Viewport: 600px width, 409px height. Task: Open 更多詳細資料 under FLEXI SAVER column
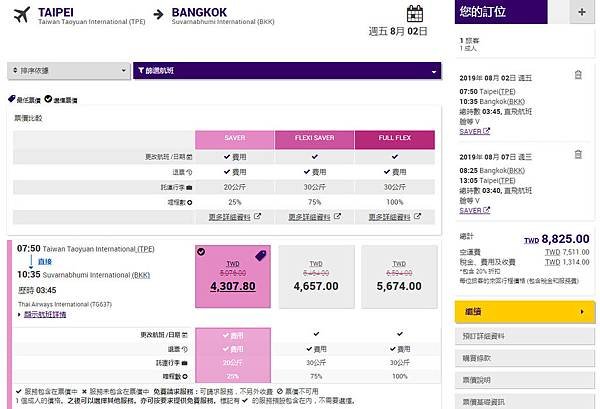pos(309,217)
